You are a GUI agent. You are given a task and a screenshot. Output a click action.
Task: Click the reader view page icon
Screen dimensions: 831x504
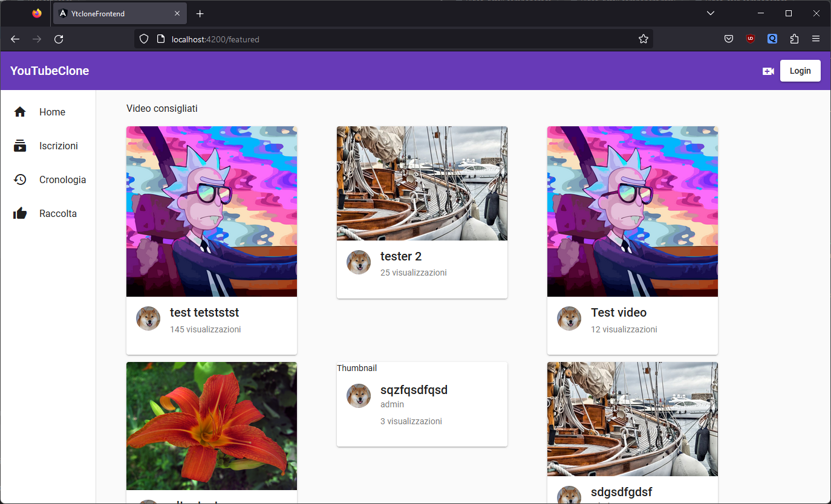click(x=160, y=39)
